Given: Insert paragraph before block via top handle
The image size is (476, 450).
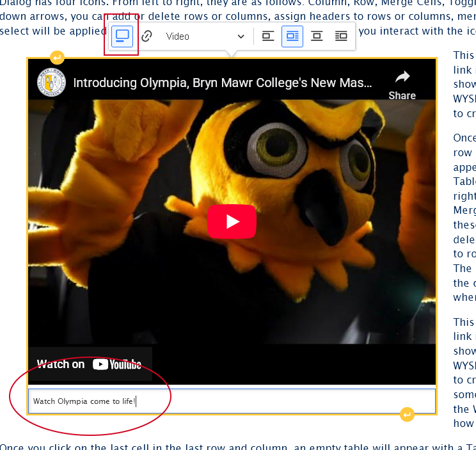Looking at the screenshot, I should tap(57, 58).
